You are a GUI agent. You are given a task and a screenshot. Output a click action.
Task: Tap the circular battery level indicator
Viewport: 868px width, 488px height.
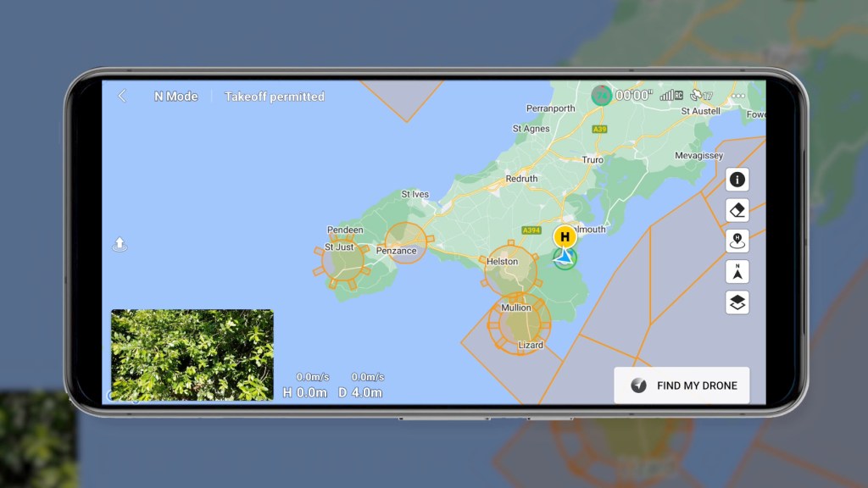point(603,96)
